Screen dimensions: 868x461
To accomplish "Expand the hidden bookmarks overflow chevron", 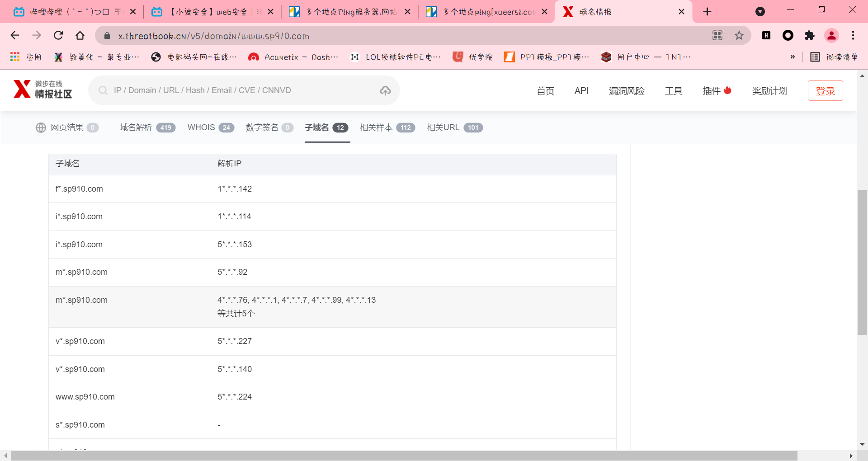I will 792,57.
